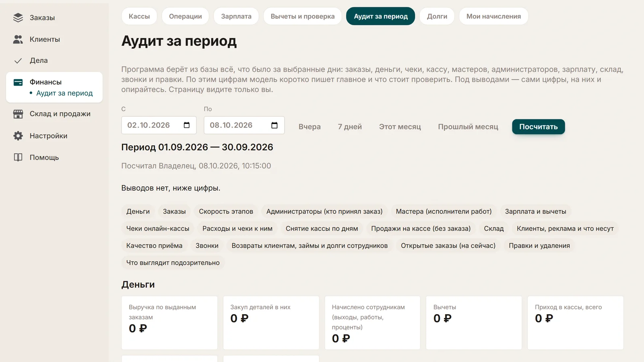644x362 pixels.
Task: Click the Склад и продажи store icon
Action: [x=18, y=114]
